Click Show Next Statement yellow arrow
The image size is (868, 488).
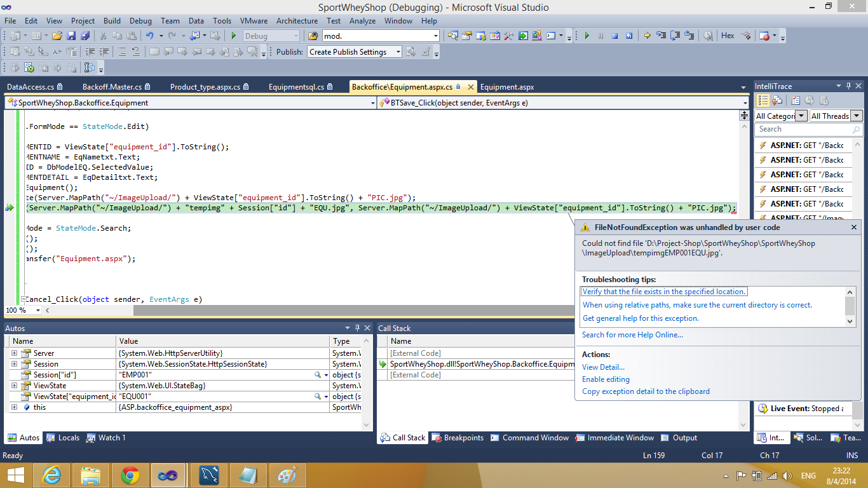pyautogui.click(x=648, y=36)
